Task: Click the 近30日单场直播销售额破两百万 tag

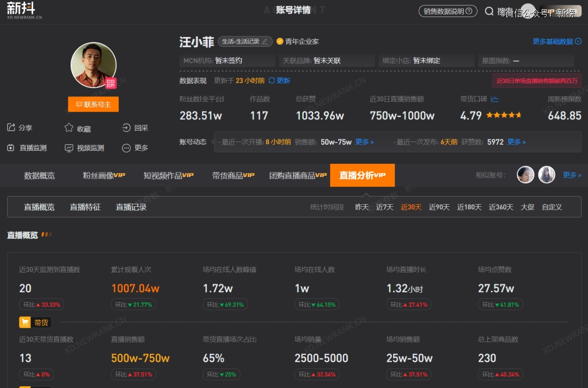Action: coord(537,81)
